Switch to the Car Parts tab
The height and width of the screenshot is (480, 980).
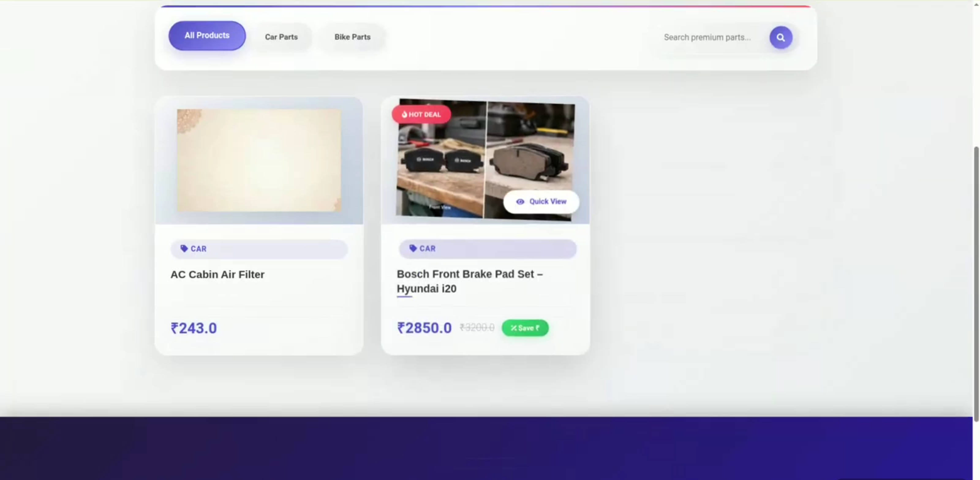pyautogui.click(x=281, y=37)
